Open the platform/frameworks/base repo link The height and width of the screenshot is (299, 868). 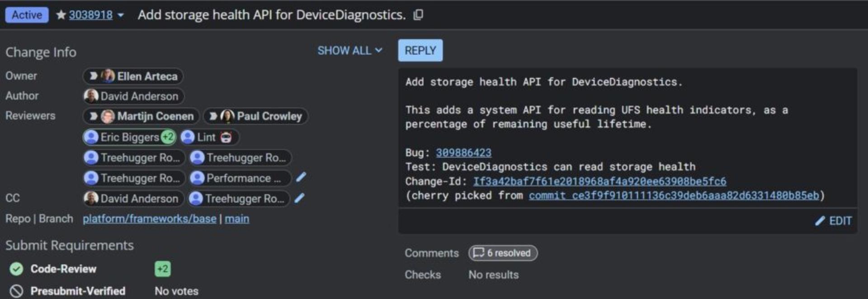149,219
